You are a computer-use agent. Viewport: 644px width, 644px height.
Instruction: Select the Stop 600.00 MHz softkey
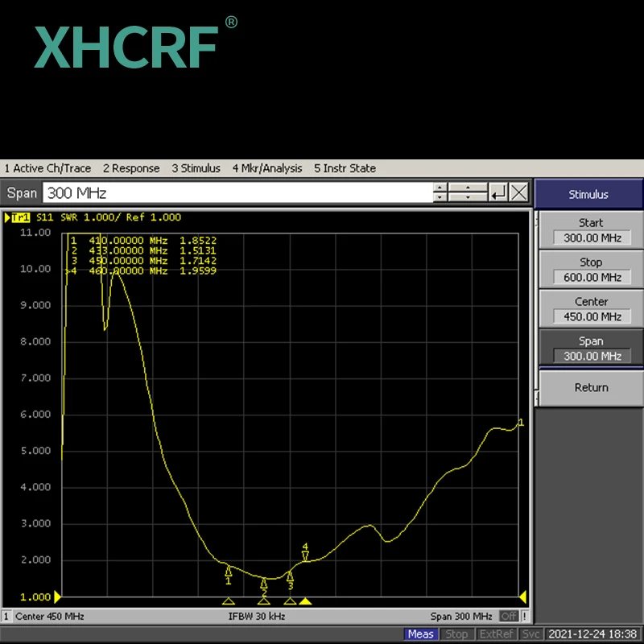(x=591, y=270)
